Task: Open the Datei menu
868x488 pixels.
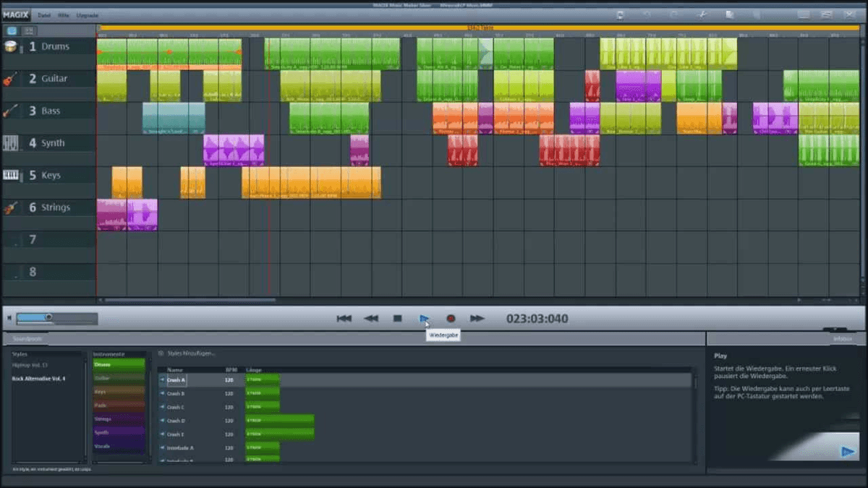Action: [x=44, y=14]
